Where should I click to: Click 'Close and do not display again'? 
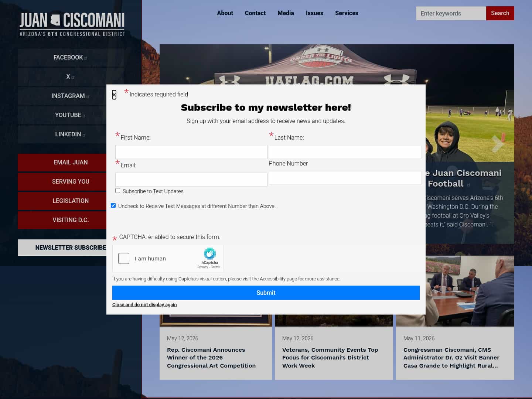click(x=144, y=305)
